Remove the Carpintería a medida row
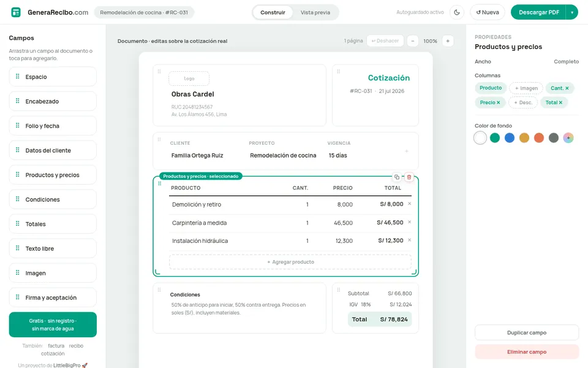 (410, 222)
